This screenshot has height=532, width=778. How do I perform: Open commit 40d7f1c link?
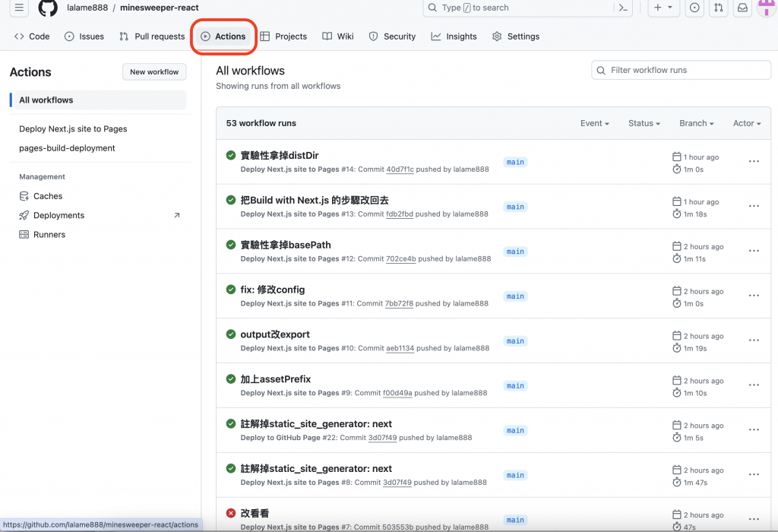coord(400,169)
